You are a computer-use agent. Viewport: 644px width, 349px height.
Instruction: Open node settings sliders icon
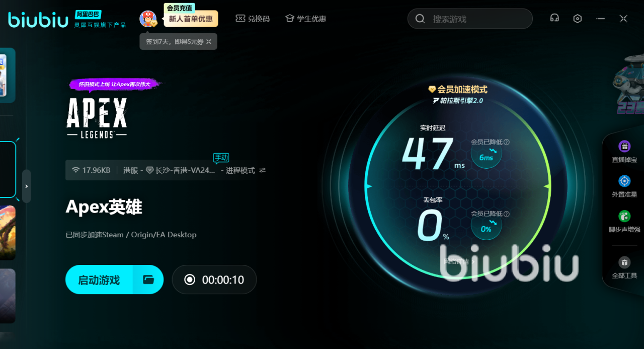click(x=263, y=170)
